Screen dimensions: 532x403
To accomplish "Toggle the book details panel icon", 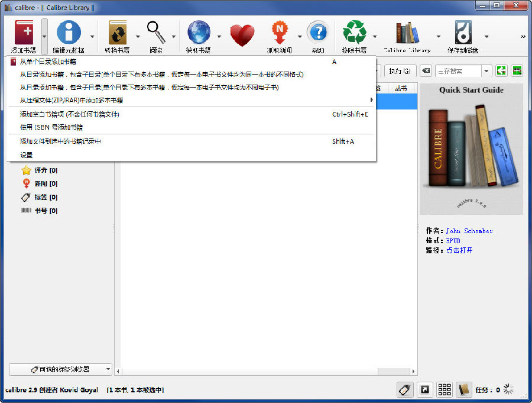I will 464,390.
